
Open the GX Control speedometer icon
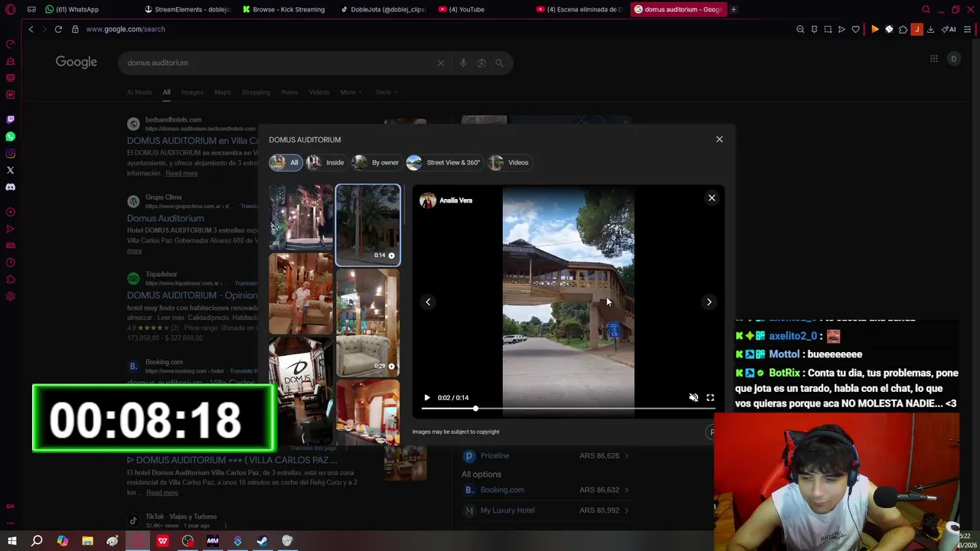tap(11, 44)
